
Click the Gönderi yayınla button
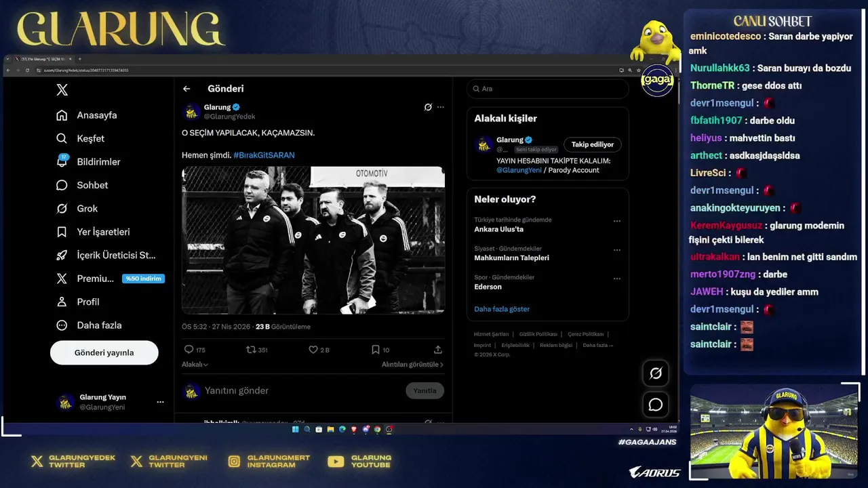click(104, 353)
